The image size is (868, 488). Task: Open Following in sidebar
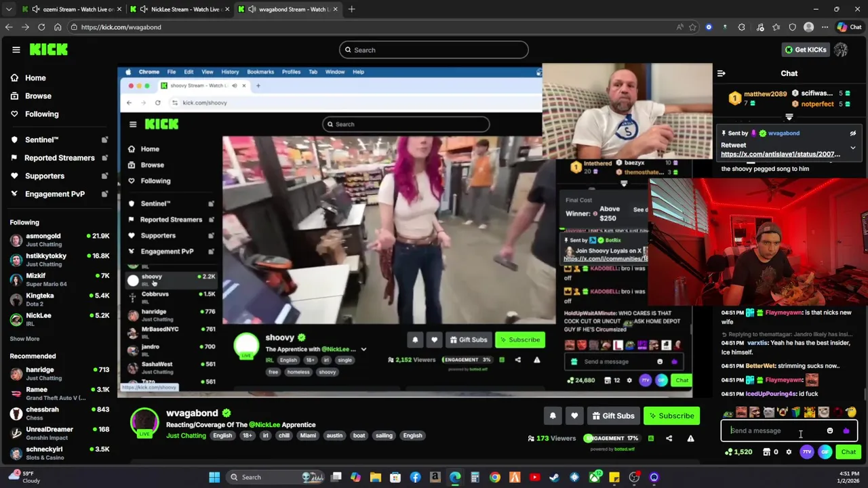(41, 114)
